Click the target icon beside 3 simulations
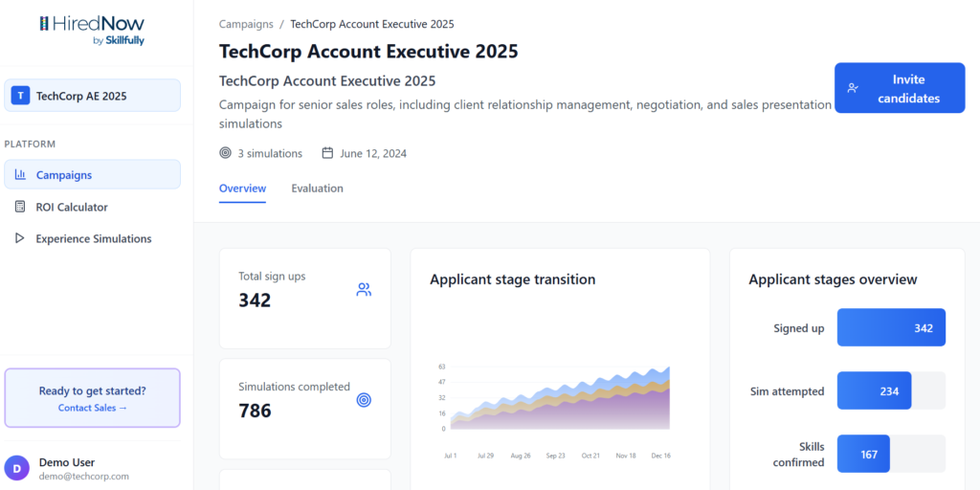This screenshot has width=980, height=490. click(x=225, y=153)
